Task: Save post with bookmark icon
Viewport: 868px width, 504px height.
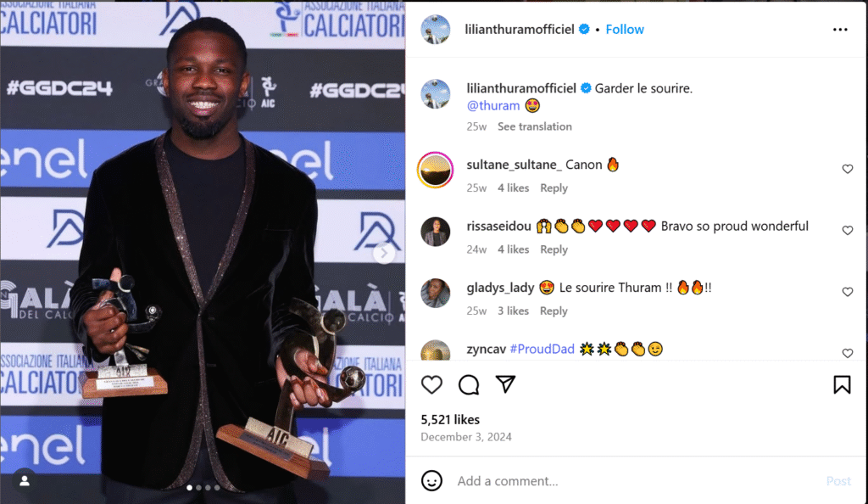Action: pyautogui.click(x=842, y=384)
